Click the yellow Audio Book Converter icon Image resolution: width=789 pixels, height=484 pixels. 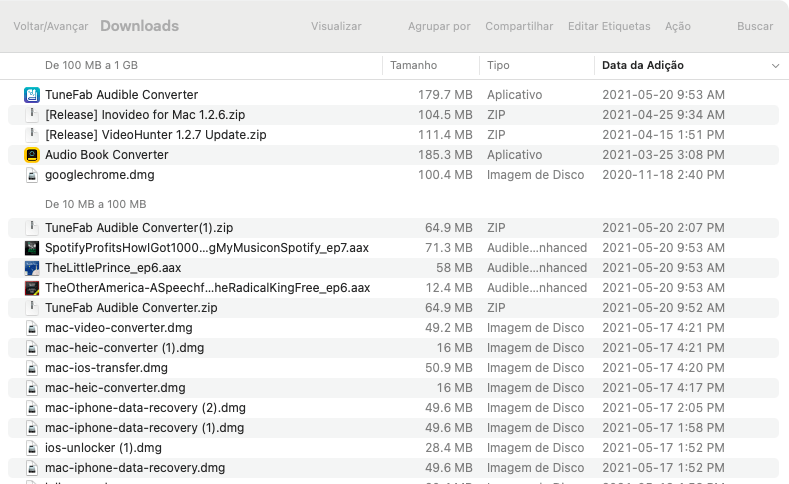32,155
